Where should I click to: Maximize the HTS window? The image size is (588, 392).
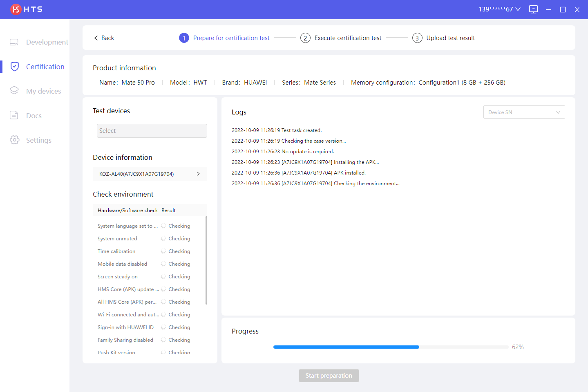click(x=563, y=9)
